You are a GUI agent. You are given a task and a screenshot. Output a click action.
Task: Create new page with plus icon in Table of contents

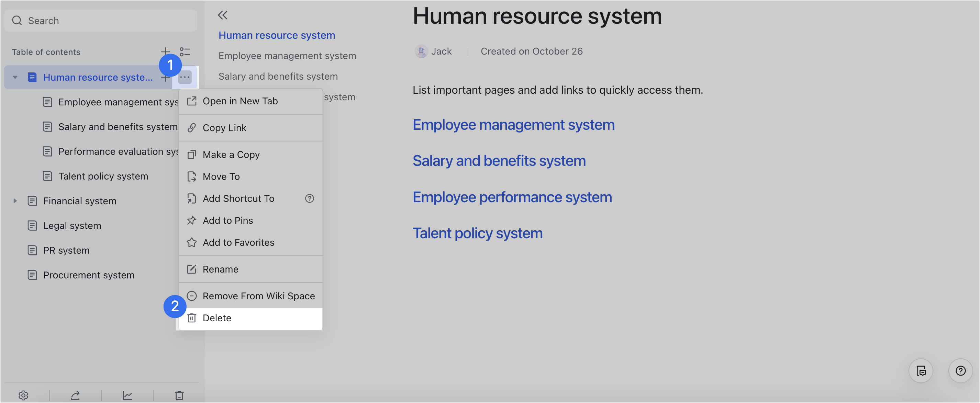(166, 51)
